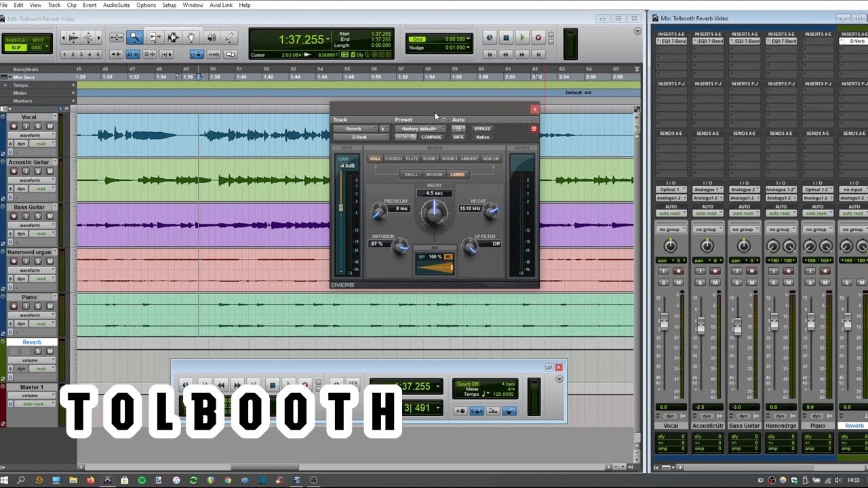Screen dimensions: 868x488
Task: Open the Setup menu
Action: click(x=169, y=5)
